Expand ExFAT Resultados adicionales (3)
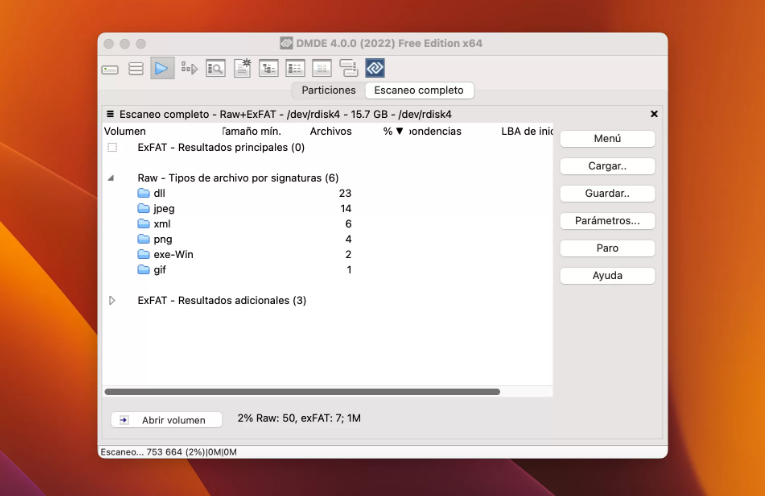 (112, 300)
